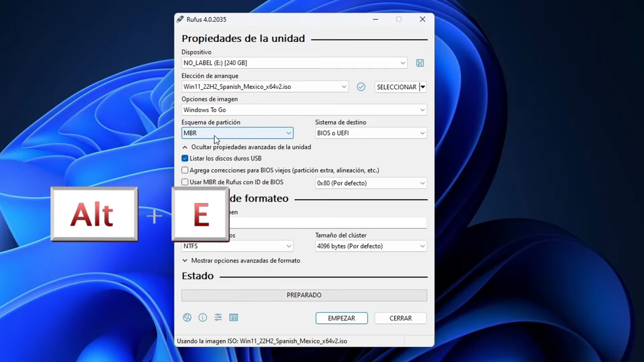Click the PREPARADO progress bar
Viewport: 644px width, 362px height.
[x=304, y=295]
